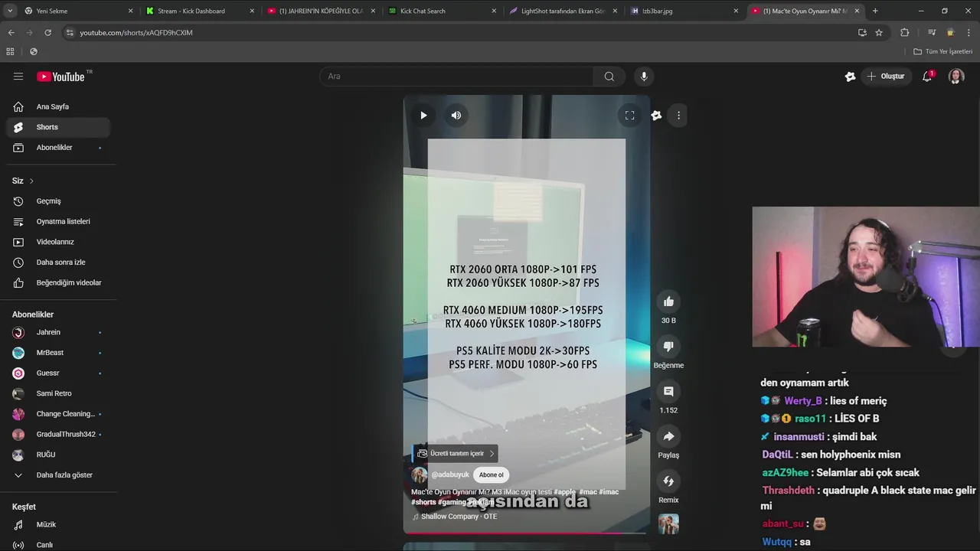
Task: Open Videolarınız in the sidebar
Action: pos(58,242)
